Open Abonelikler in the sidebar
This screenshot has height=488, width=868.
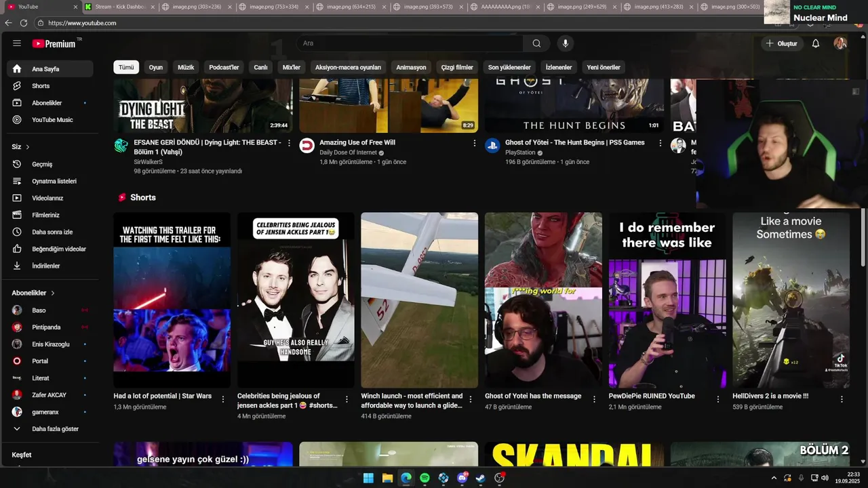[x=50, y=103]
